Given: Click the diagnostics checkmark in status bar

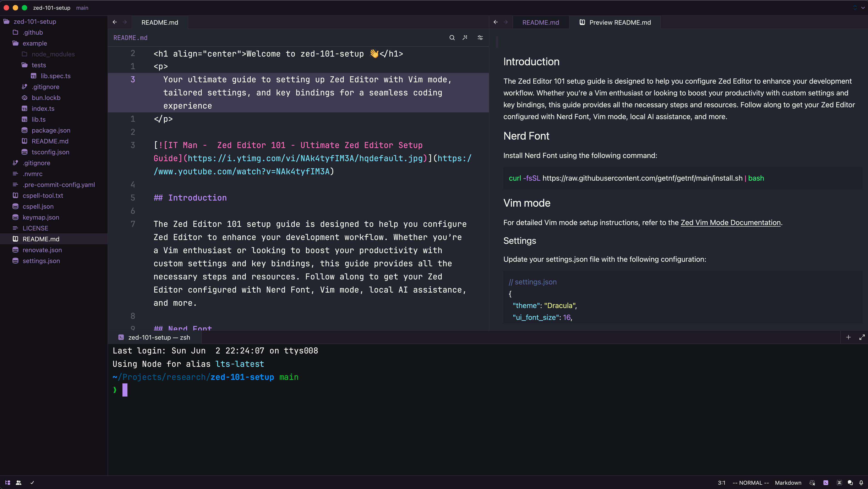Looking at the screenshot, I should 32,483.
